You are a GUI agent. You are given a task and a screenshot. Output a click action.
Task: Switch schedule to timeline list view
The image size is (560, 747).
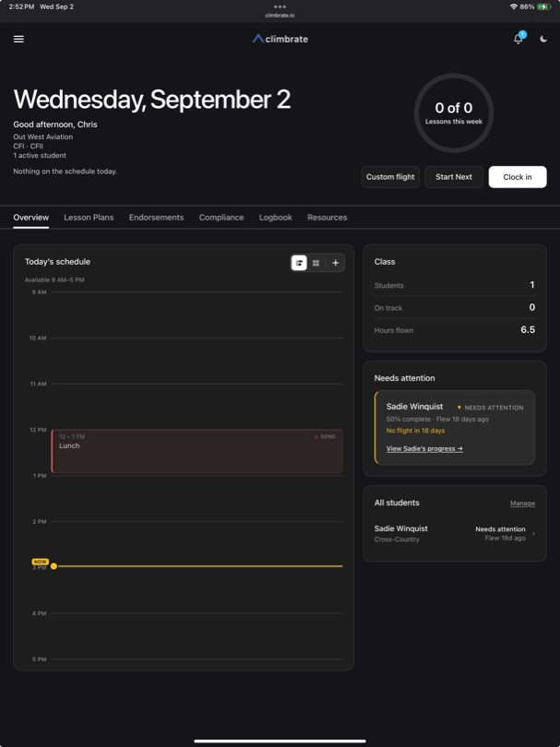point(299,263)
